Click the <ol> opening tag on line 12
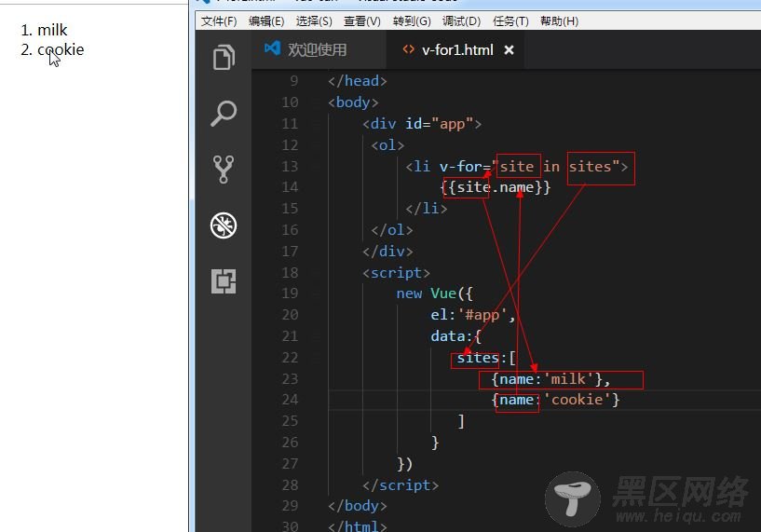761x532 pixels. (387, 145)
